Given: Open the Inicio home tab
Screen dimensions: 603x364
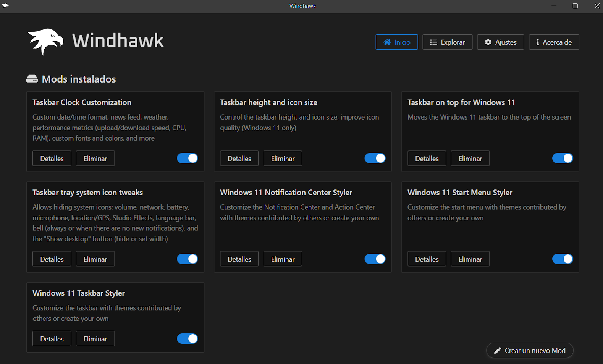Looking at the screenshot, I should click(397, 42).
